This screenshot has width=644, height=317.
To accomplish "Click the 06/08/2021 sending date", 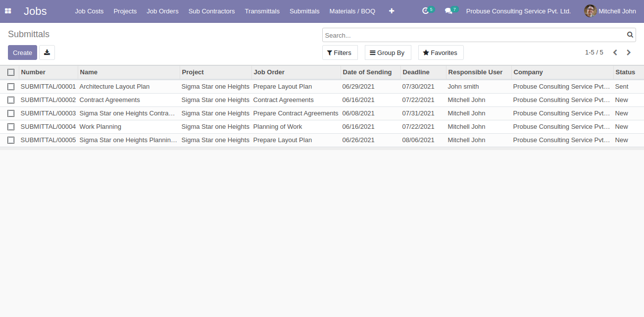I will [358, 113].
